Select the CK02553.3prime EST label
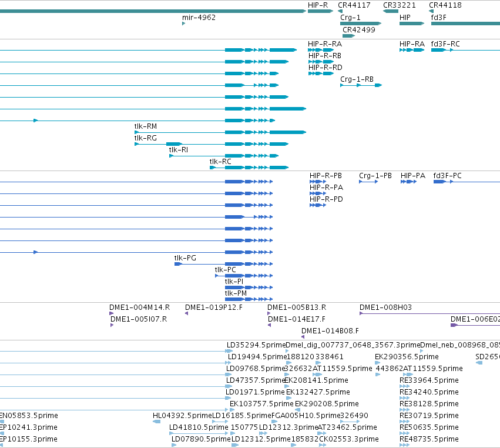The height and width of the screenshot is (448, 500). (349, 439)
